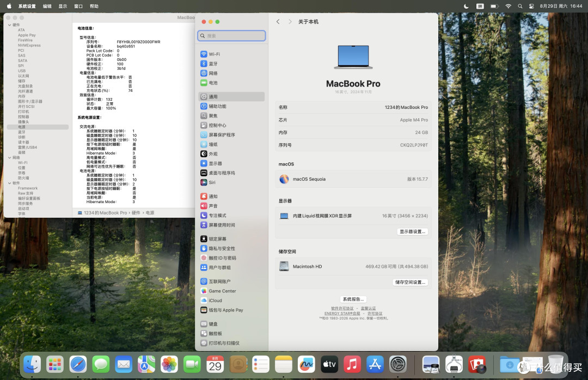Image resolution: width=588 pixels, height=380 pixels.
Task: Select Apple Pay in System Information tree
Action: 27,35
